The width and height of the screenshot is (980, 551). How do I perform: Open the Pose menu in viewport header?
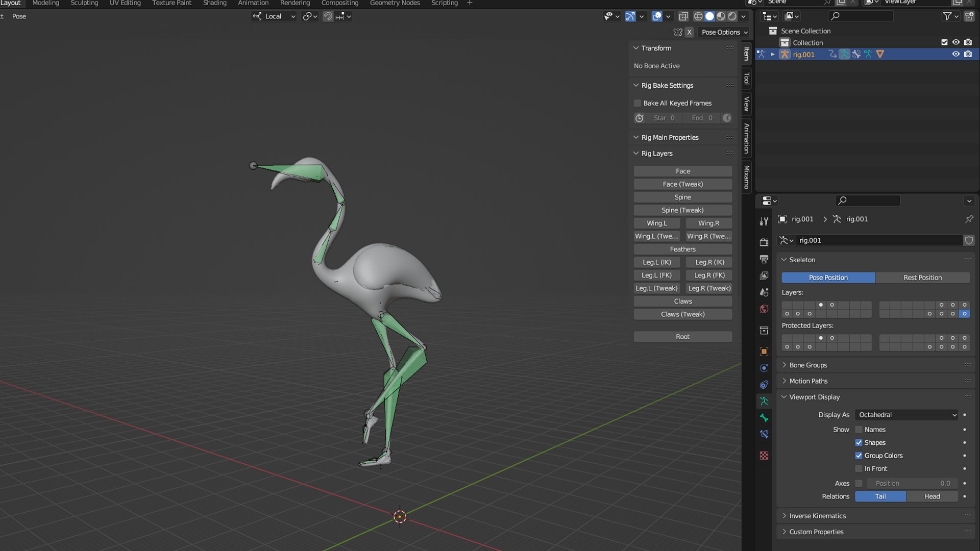click(19, 16)
